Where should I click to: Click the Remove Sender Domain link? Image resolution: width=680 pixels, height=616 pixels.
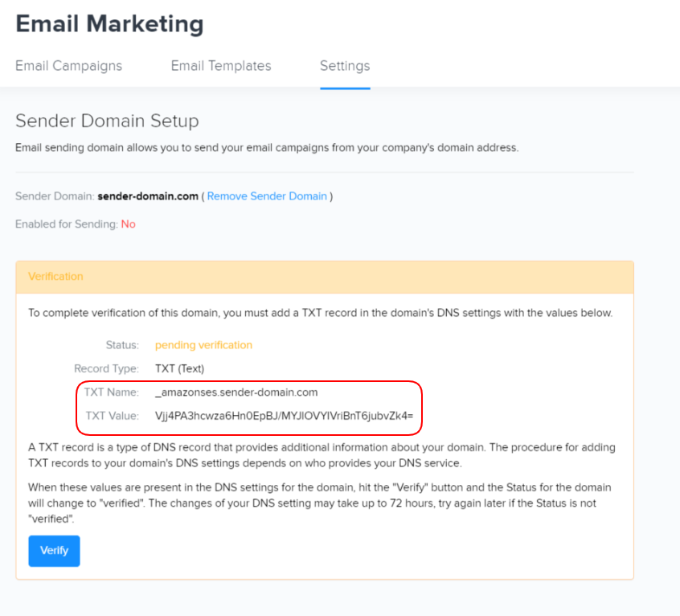point(267,196)
